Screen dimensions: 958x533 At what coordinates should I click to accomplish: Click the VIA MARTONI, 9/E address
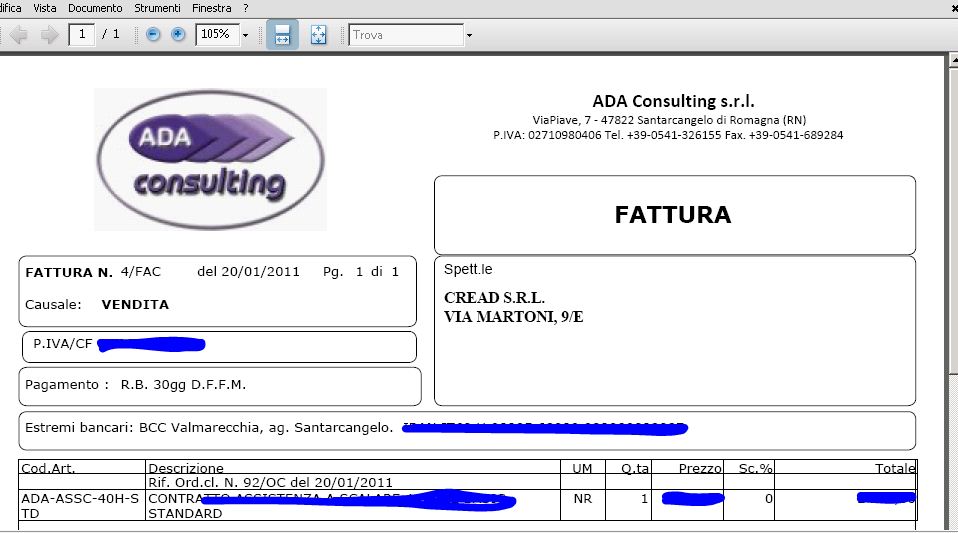[514, 317]
